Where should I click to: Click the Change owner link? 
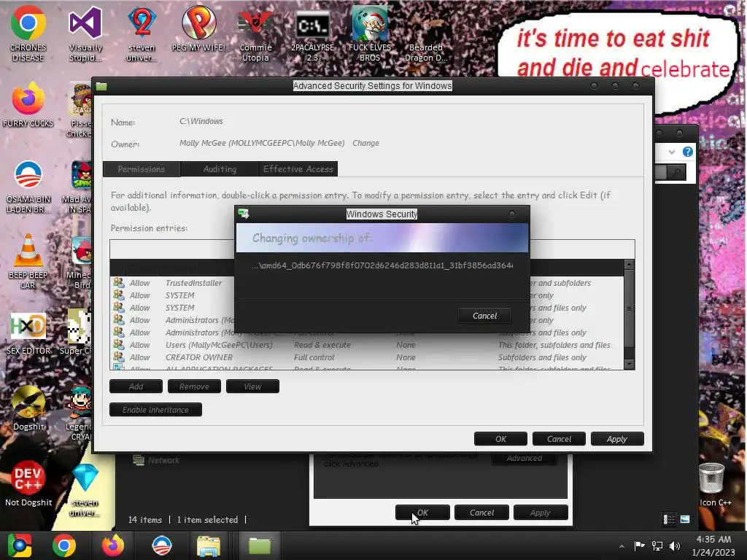point(366,143)
